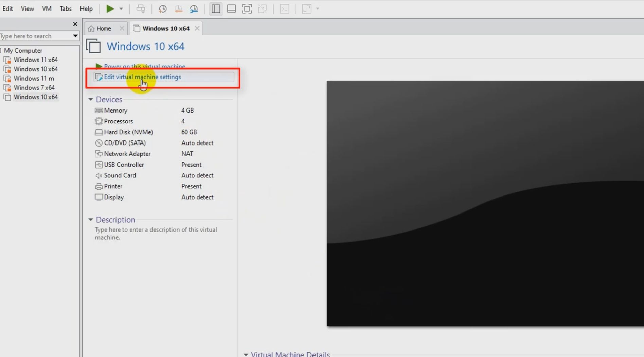Select Windows 11 x64 in library

(36, 60)
